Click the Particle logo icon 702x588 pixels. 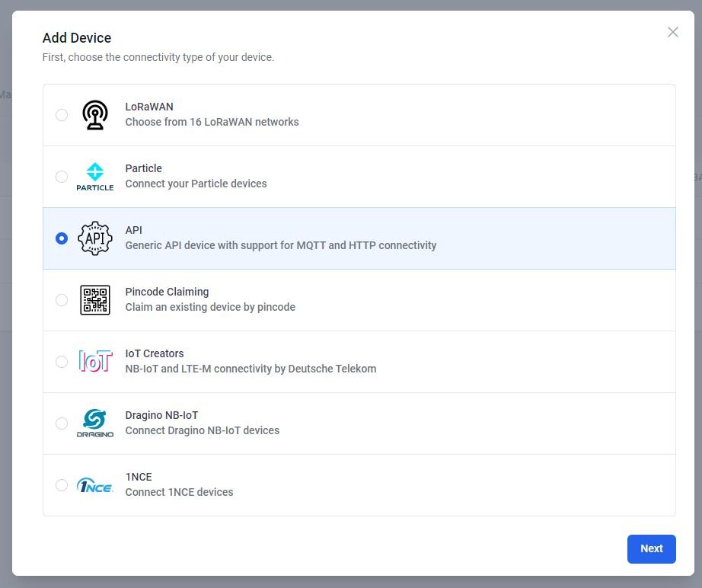(94, 176)
